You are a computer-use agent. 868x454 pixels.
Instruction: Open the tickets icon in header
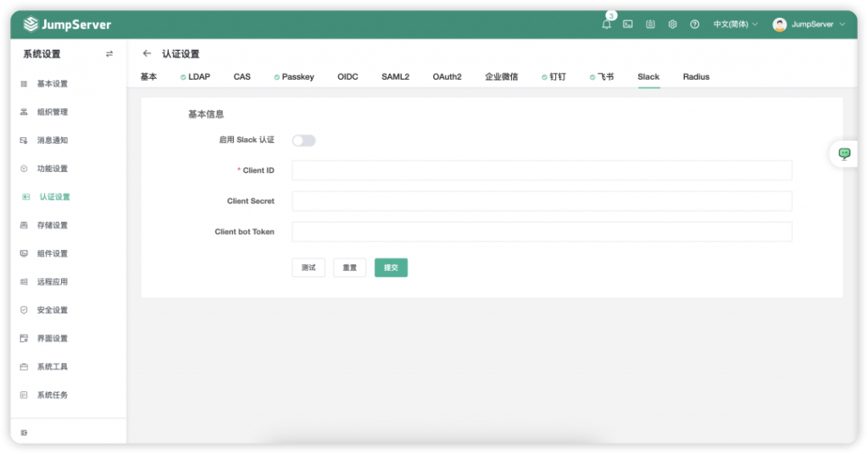[x=650, y=25]
